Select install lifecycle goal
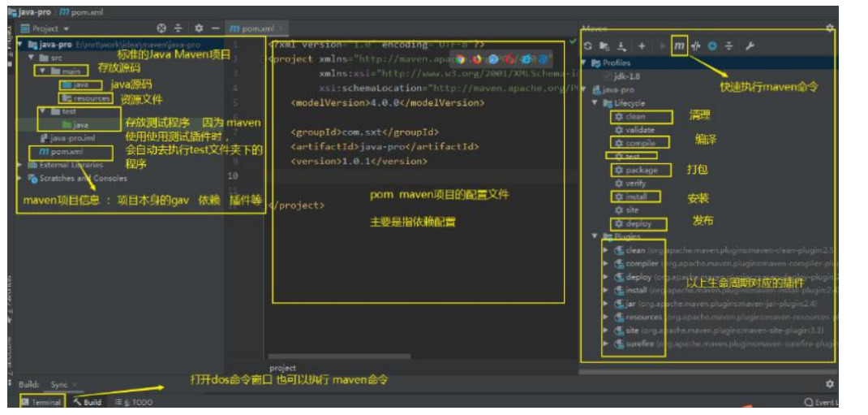The width and height of the screenshot is (868, 415). 630,197
